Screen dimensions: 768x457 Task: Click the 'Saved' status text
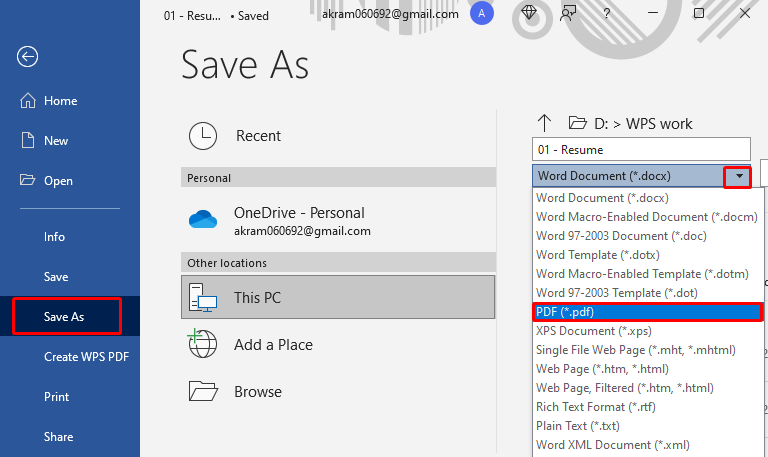(x=253, y=16)
